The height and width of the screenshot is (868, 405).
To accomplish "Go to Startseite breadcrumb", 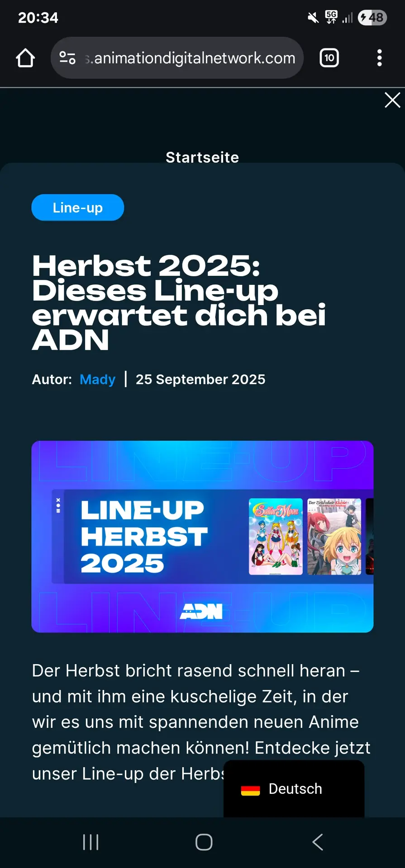I will [x=202, y=157].
